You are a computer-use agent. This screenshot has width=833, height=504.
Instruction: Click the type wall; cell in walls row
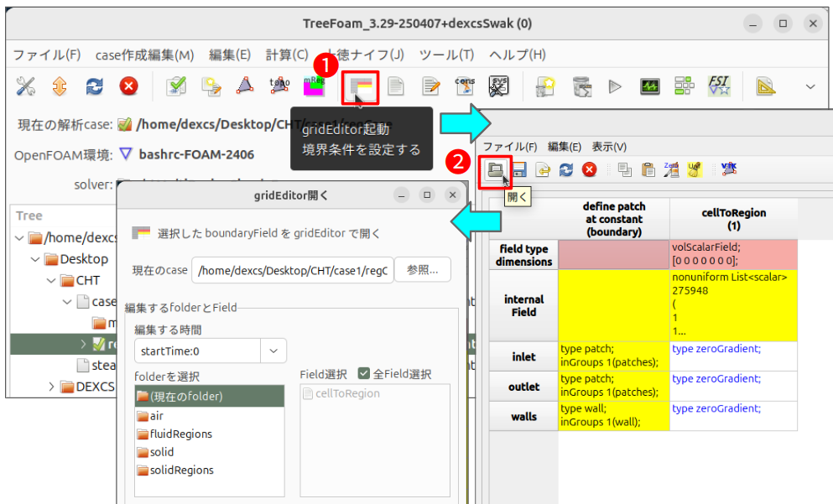(x=613, y=416)
